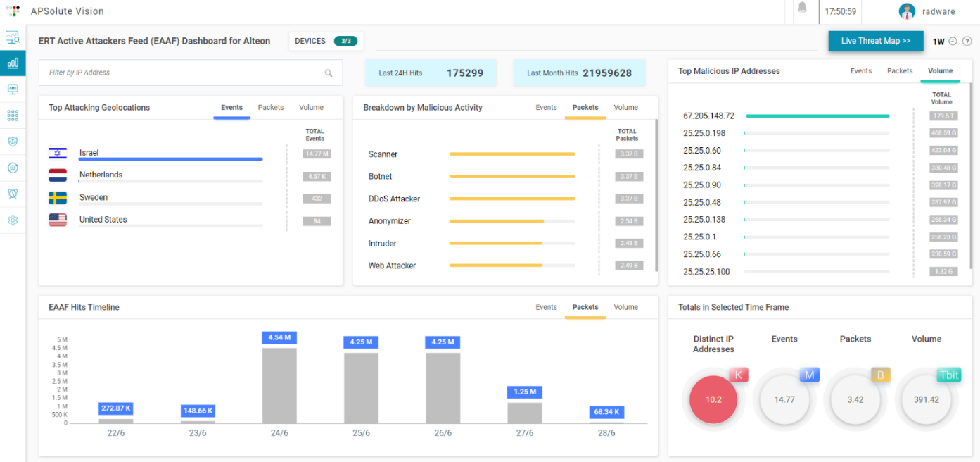Click the Botnet activity row

point(505,176)
